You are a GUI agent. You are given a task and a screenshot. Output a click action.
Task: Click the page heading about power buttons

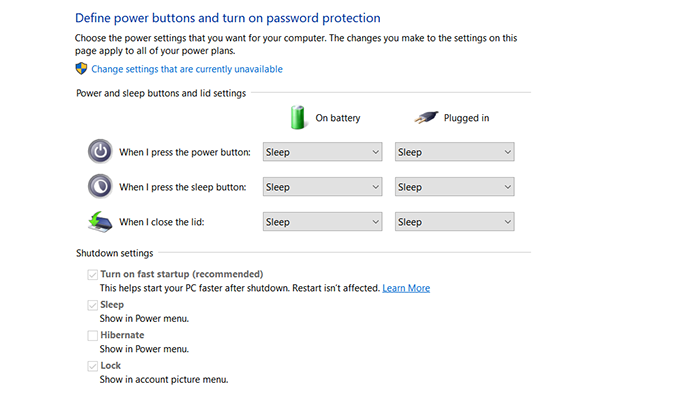pyautogui.click(x=228, y=18)
